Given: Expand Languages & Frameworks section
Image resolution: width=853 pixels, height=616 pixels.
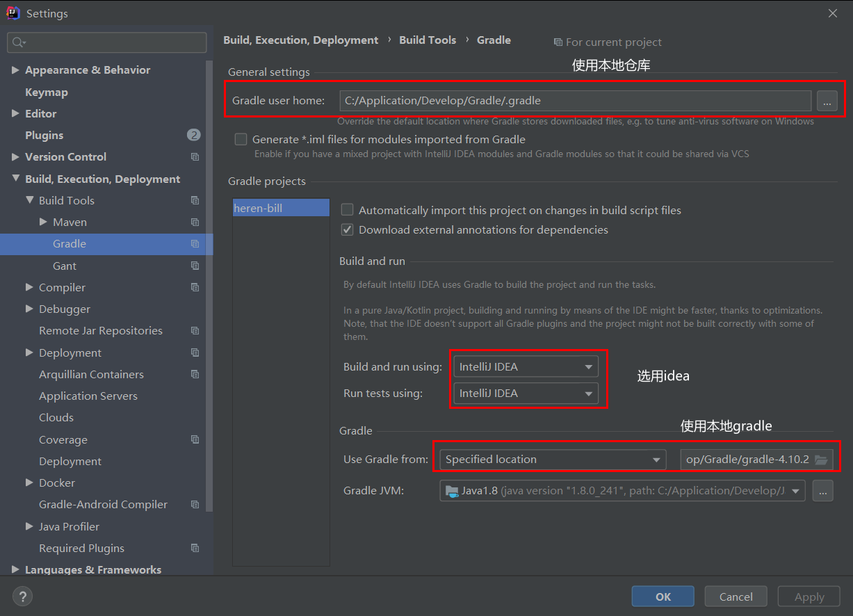Looking at the screenshot, I should 15,569.
